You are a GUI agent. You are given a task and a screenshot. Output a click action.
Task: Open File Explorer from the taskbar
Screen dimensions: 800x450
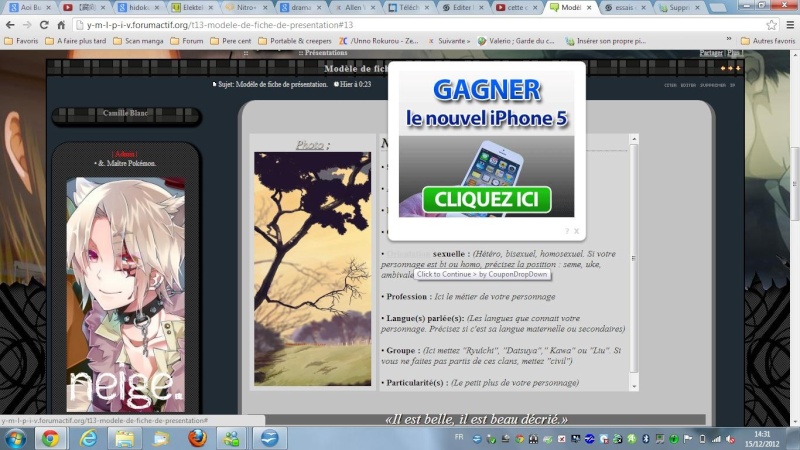pos(124,438)
